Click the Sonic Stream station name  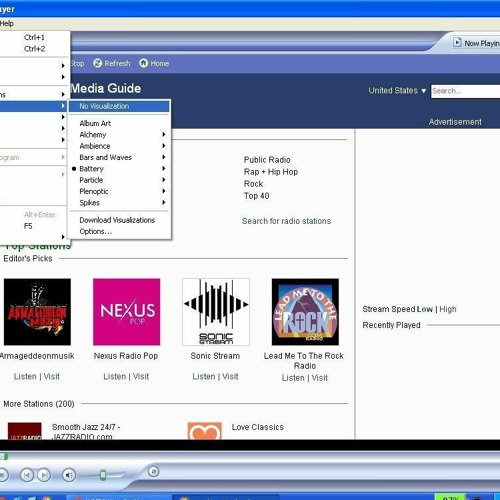(215, 356)
